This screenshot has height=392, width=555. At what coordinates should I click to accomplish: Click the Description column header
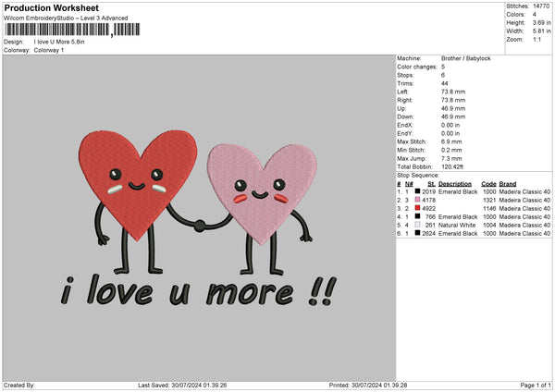456,183
